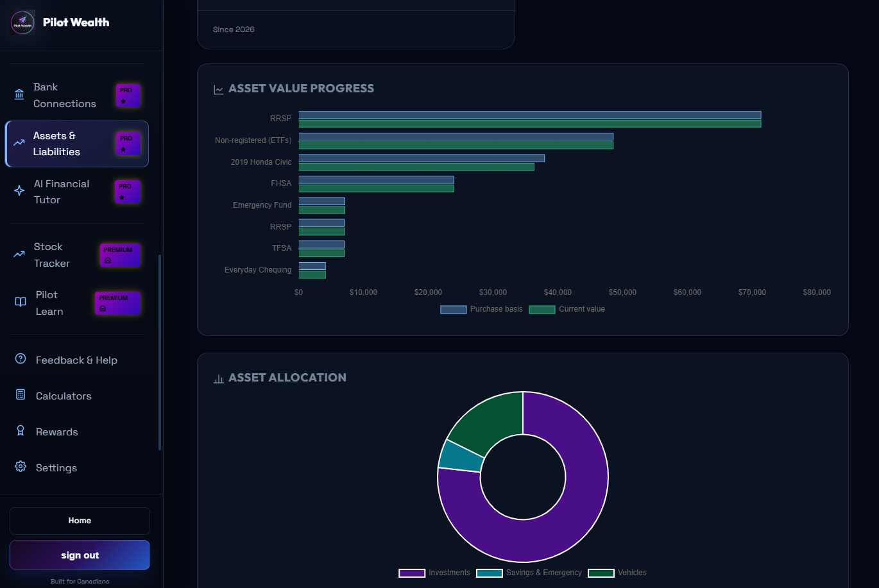Viewport: 879px width, 588px height.
Task: Click the Feedback & Help question icon
Action: pyautogui.click(x=21, y=359)
